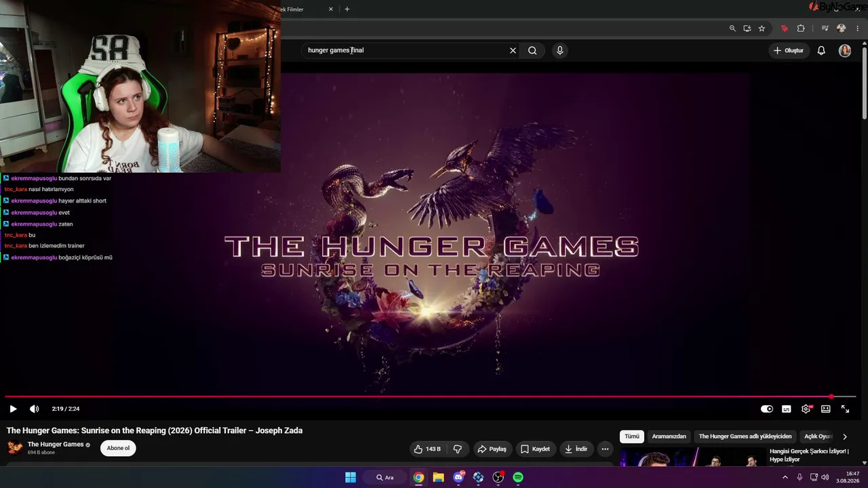This screenshot has height=488, width=868.
Task: Seek using the red video progress bar
Action: point(430,396)
